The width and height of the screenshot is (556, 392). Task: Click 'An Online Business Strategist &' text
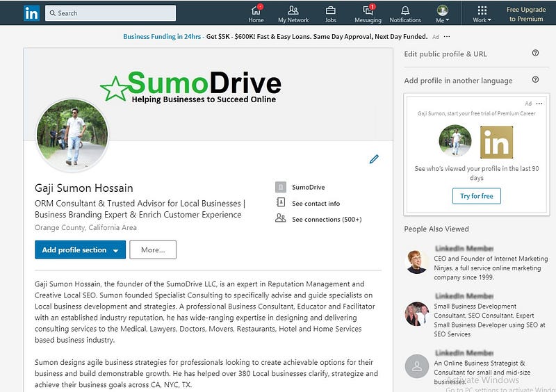[480, 364]
